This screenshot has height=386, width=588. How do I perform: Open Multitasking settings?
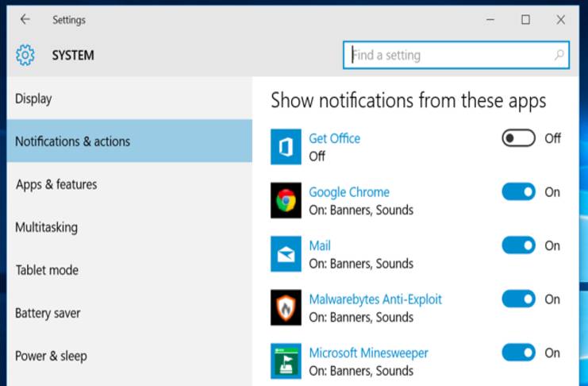(47, 227)
